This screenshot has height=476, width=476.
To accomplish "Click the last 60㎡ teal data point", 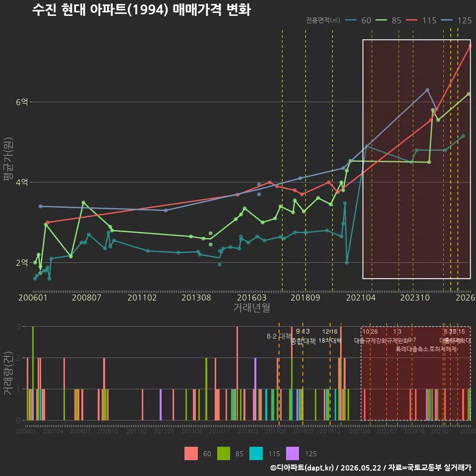I will [463, 136].
